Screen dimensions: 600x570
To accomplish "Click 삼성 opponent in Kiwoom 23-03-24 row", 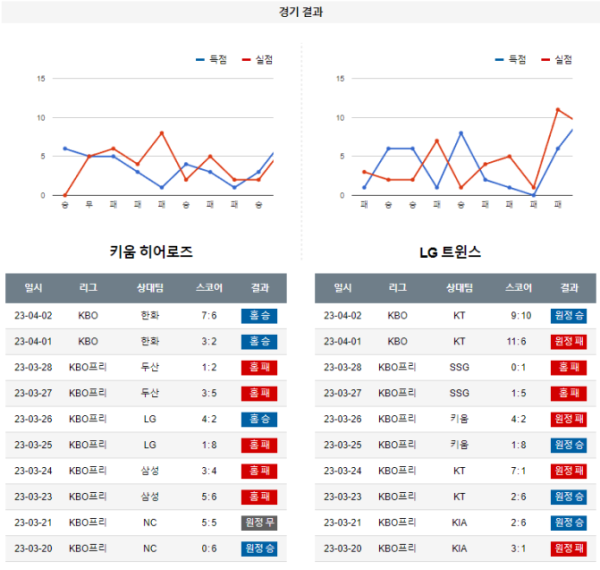I will click(x=150, y=471).
